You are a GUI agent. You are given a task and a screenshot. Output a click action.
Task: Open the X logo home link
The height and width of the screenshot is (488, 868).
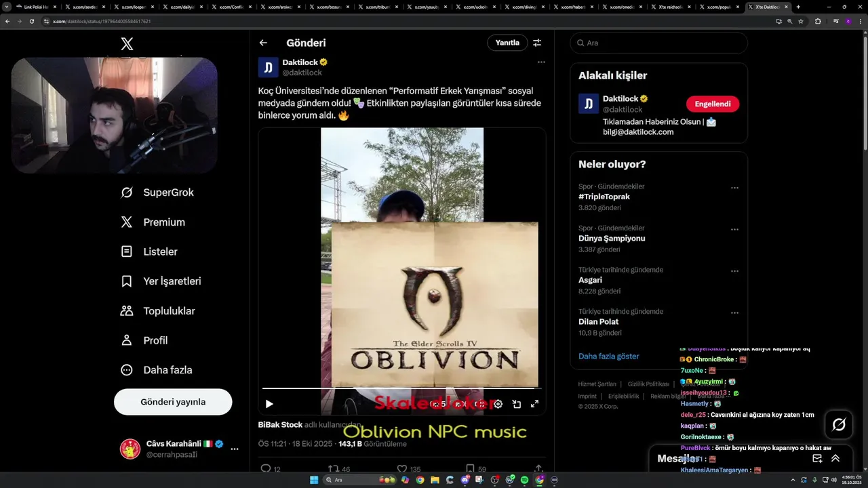(127, 44)
